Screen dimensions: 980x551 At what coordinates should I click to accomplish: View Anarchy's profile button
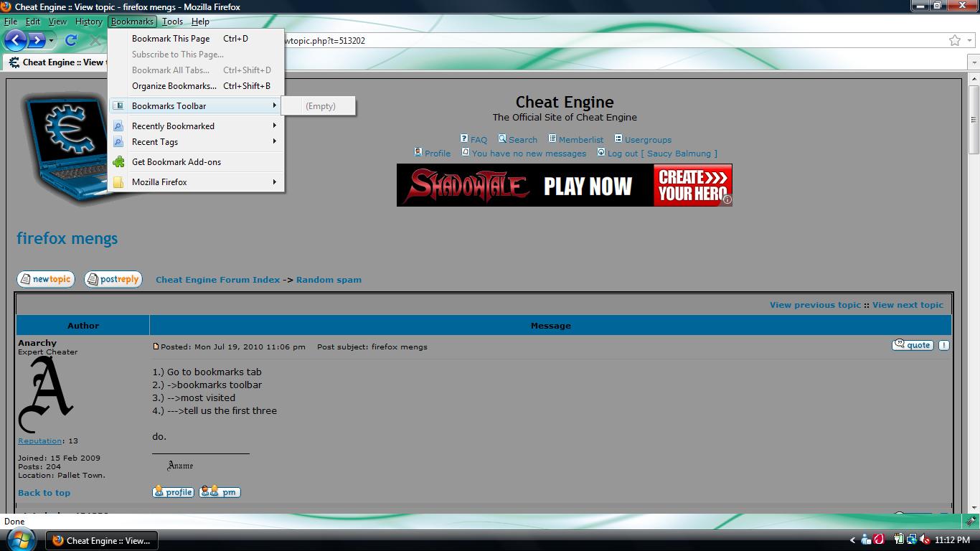pos(173,492)
